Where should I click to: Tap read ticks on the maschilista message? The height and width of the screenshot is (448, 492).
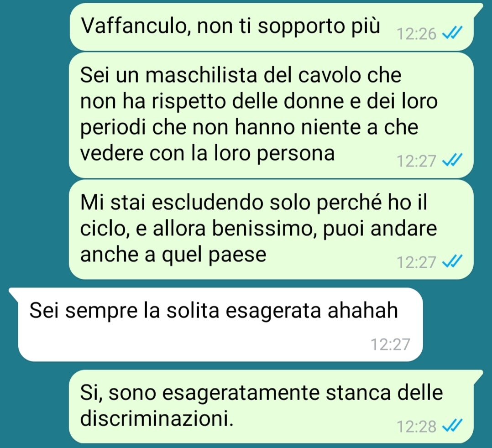tap(452, 160)
